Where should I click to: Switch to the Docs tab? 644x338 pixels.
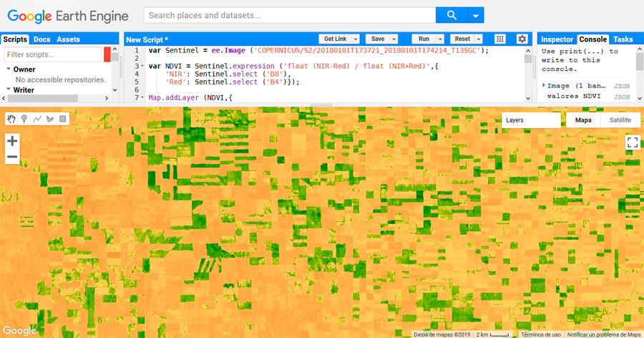42,39
